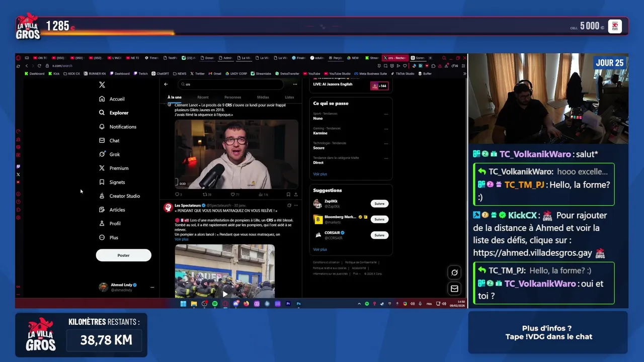
Task: Switch to the À la une tab
Action: (175, 97)
